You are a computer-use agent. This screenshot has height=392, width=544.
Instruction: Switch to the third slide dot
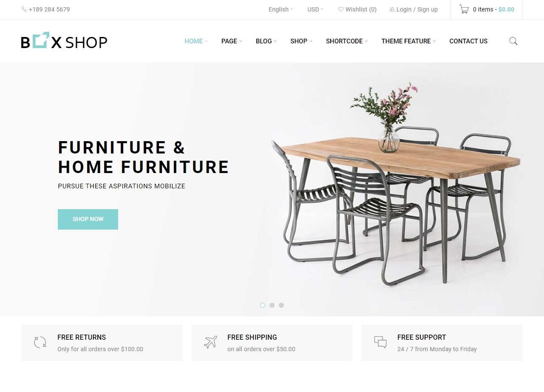click(281, 305)
